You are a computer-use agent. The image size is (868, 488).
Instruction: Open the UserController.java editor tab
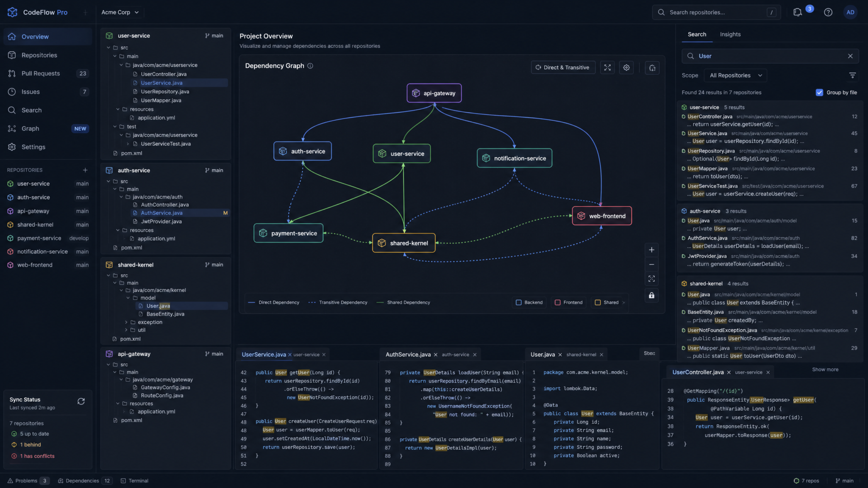pyautogui.click(x=698, y=372)
